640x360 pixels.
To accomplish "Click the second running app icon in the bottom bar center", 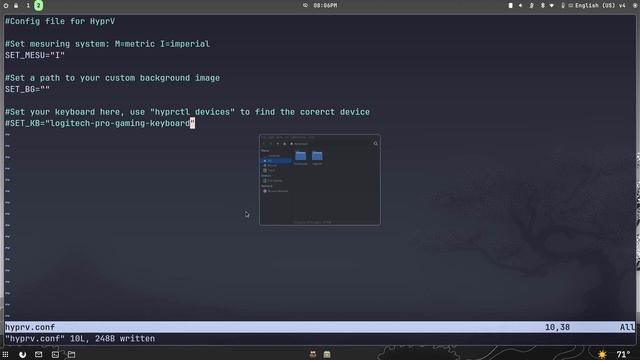I will (327, 354).
